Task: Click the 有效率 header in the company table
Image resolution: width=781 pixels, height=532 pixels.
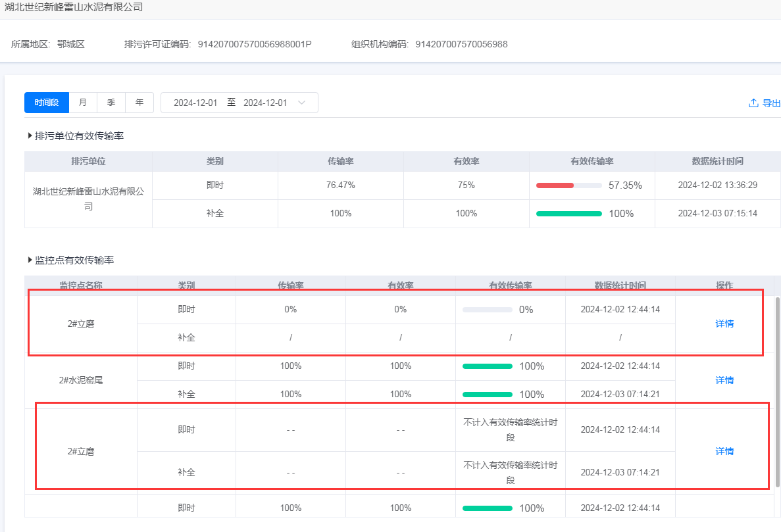Action: coord(466,161)
